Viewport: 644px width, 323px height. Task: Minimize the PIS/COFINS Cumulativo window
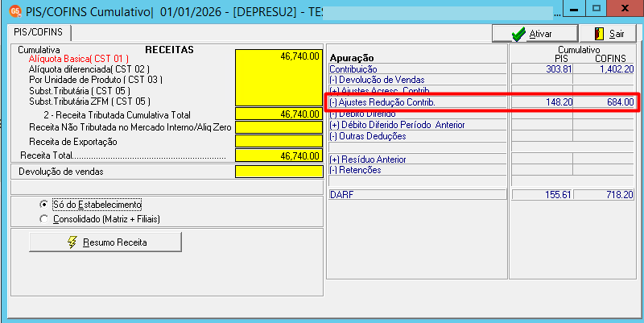pyautogui.click(x=574, y=8)
